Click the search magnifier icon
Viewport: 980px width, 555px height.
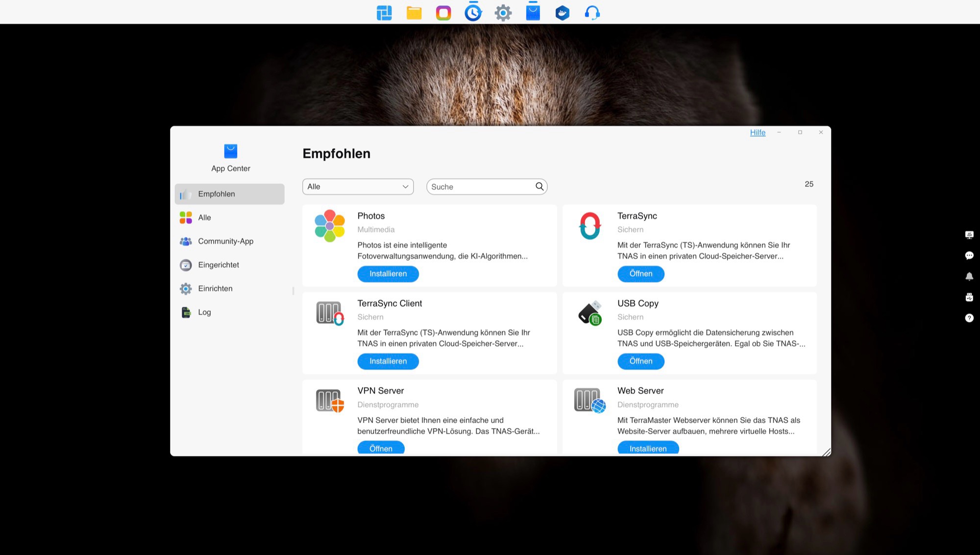tap(539, 187)
